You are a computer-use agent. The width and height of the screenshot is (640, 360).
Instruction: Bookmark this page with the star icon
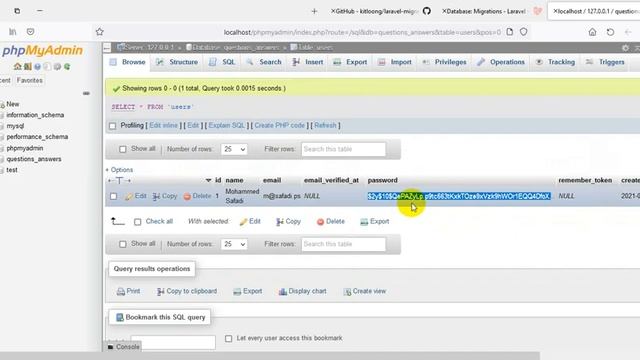100,32
